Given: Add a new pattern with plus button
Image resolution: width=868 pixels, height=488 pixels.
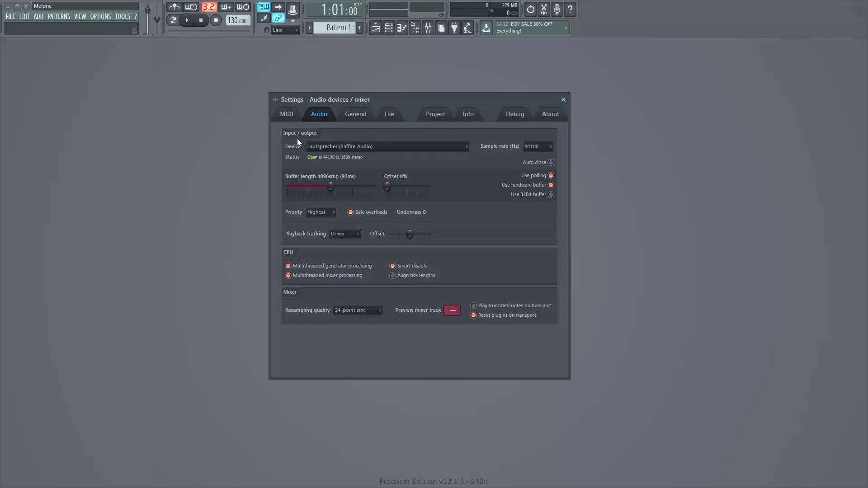Looking at the screenshot, I should pos(360,28).
